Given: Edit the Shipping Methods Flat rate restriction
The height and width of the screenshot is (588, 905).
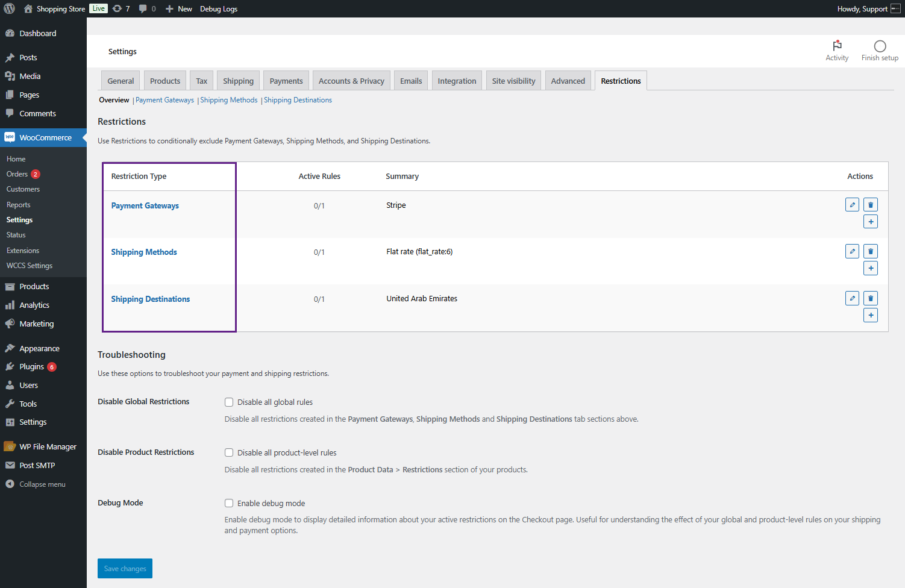Looking at the screenshot, I should point(852,251).
